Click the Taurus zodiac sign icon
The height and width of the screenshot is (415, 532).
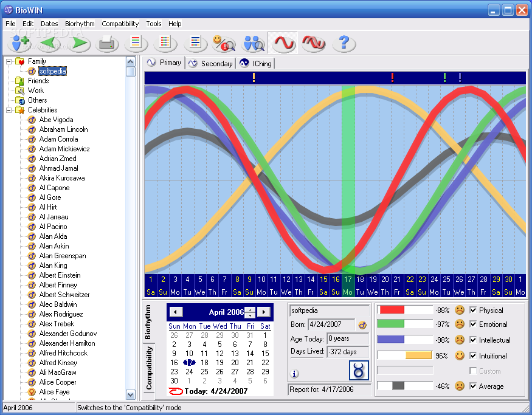point(359,370)
